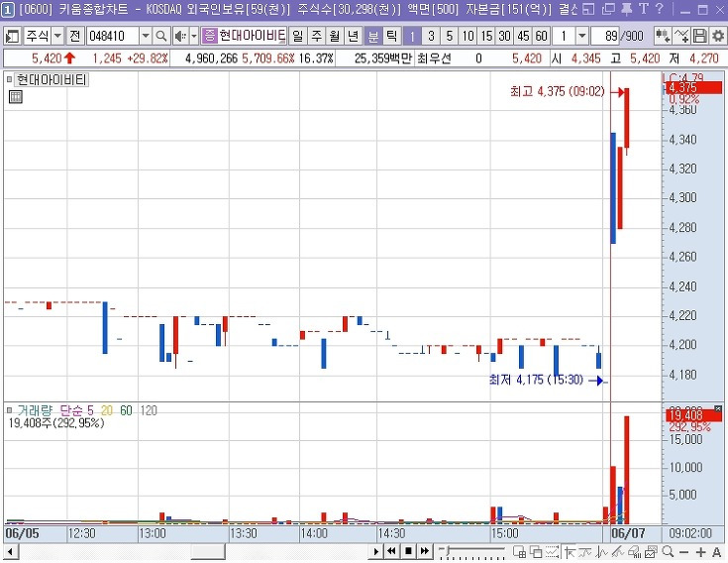Click the horizontal scrollbar thumb
Viewport: 728px width, 563px height.
click(x=208, y=552)
